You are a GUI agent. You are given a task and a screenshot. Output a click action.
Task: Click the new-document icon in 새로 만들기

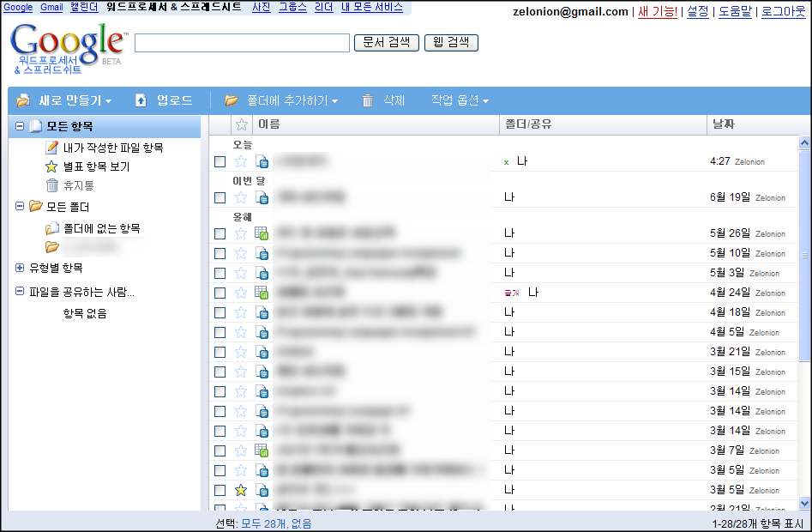(23, 100)
